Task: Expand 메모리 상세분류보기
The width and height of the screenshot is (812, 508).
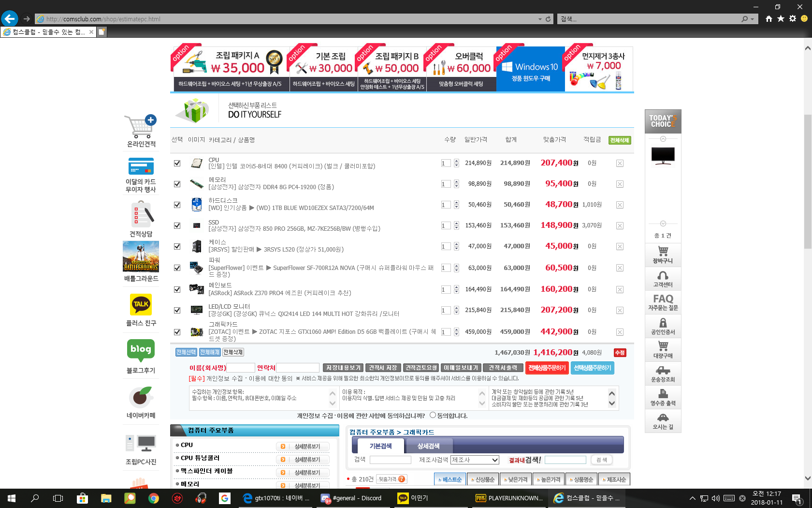Action: (303, 485)
